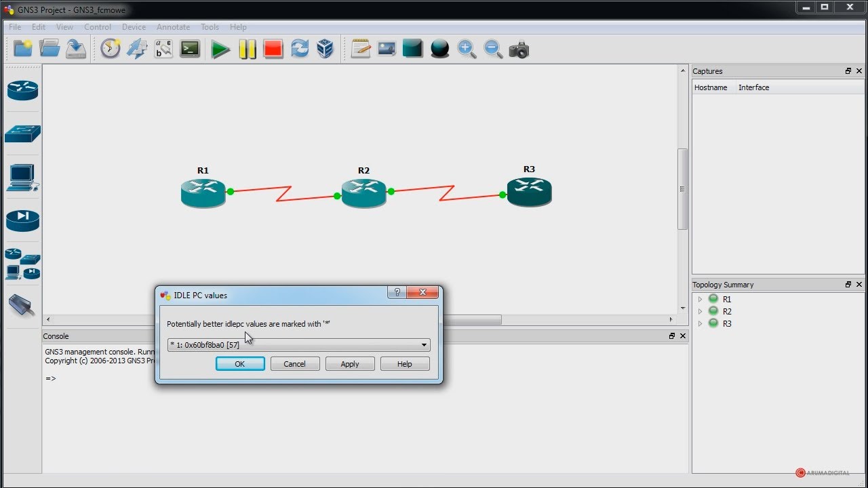Open project using the folder icon
This screenshot has width=868, height=488.
pyautogui.click(x=50, y=48)
